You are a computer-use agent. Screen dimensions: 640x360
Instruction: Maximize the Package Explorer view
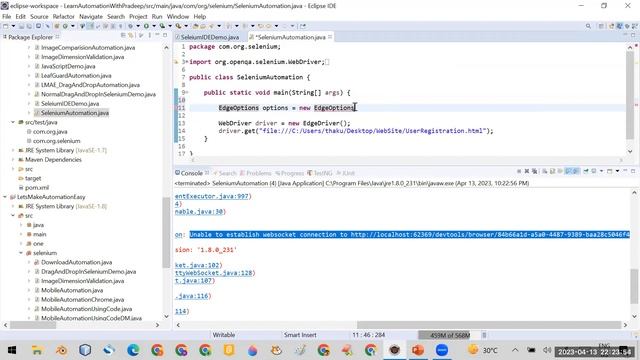(x=165, y=36)
